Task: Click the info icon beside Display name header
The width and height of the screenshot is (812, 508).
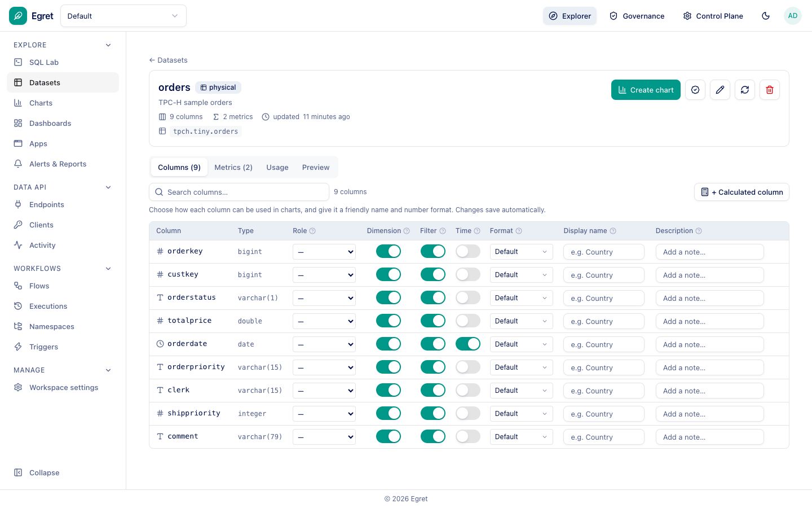Action: 613,231
